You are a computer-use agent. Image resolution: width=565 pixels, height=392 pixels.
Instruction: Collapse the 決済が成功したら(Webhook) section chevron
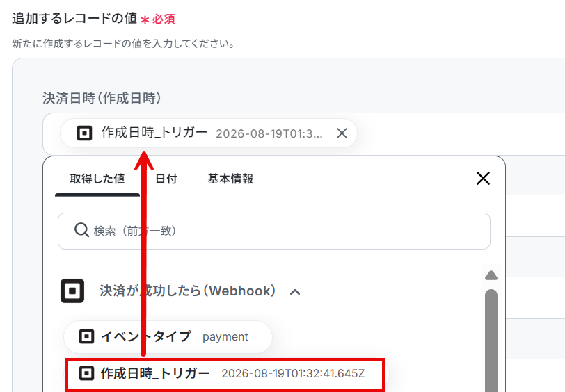[295, 292]
